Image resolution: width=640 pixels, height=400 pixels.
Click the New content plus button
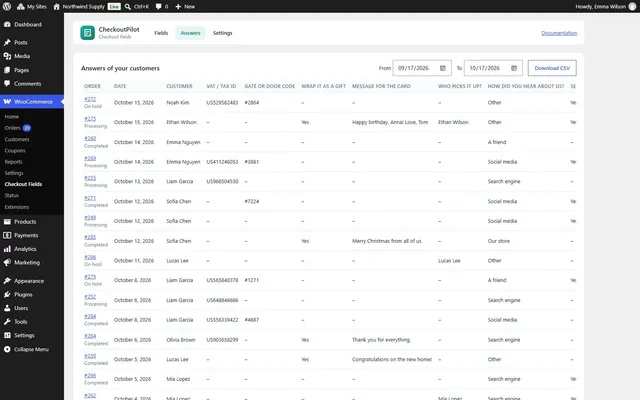coord(185,7)
